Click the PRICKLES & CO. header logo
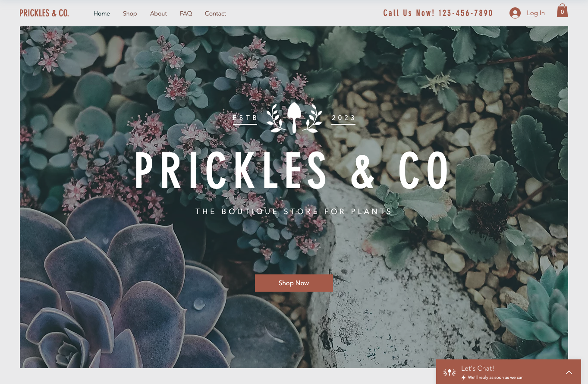The height and width of the screenshot is (384, 588). tap(44, 13)
